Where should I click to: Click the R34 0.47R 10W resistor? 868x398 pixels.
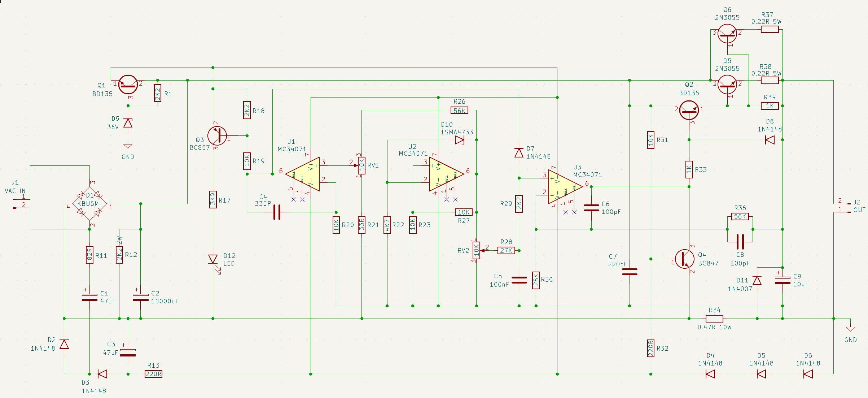[x=714, y=319]
